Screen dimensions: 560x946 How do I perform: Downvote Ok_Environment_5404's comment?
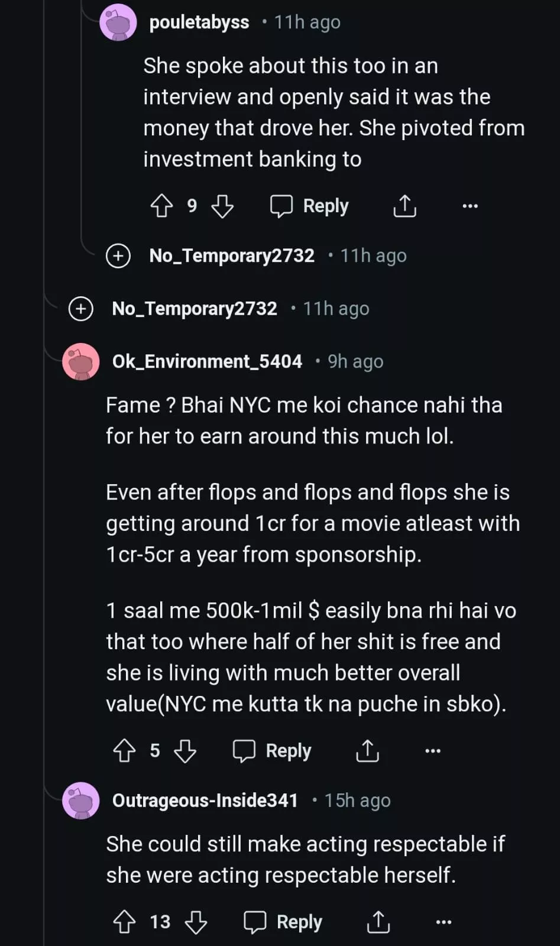[185, 751]
